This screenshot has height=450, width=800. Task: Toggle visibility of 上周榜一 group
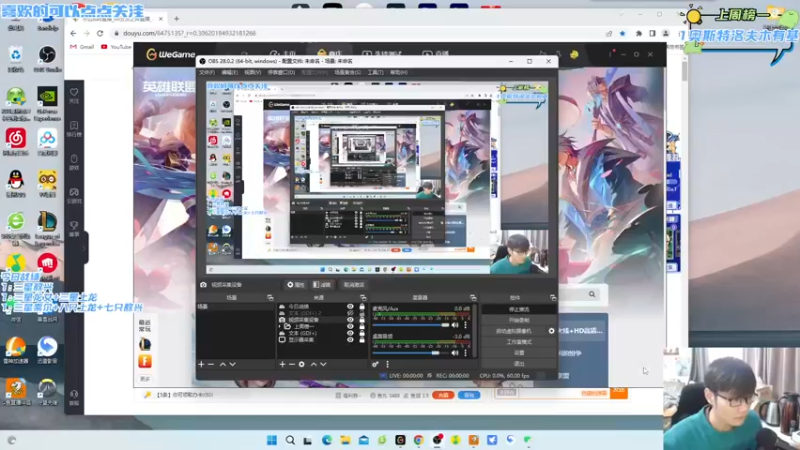click(350, 327)
